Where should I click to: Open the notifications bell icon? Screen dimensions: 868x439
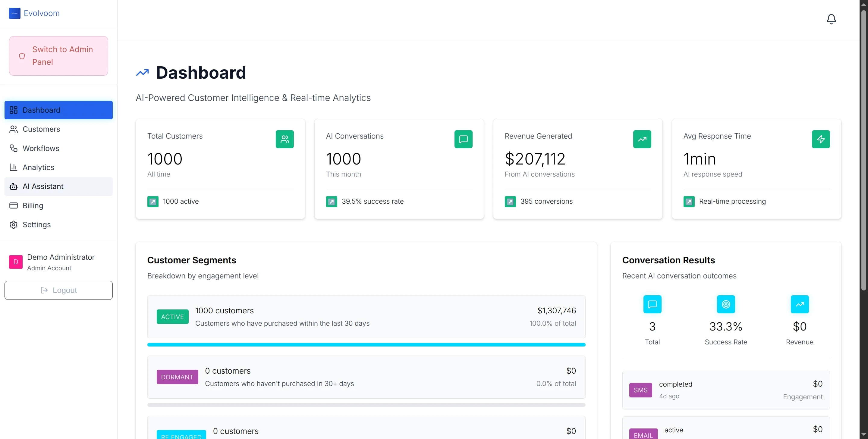[831, 19]
